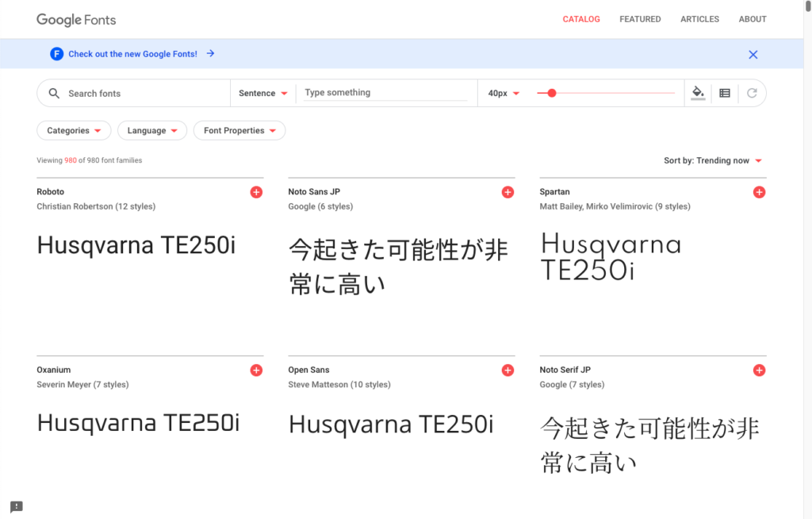Click the font size slider handle
The width and height of the screenshot is (812, 519).
(x=552, y=94)
